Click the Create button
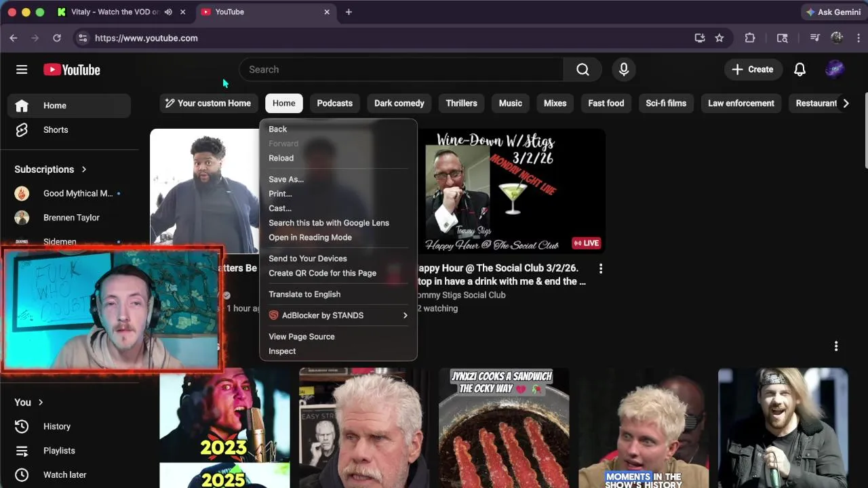868x488 pixels. coord(753,70)
